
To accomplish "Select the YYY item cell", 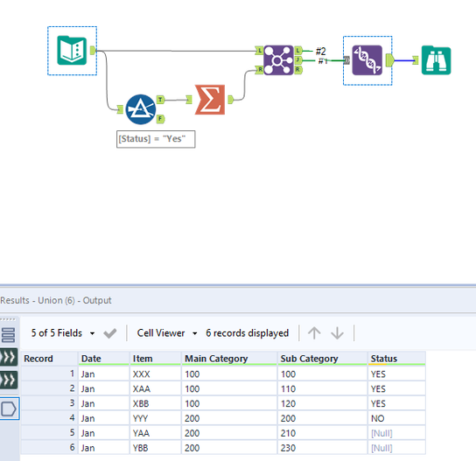I will pyautogui.click(x=156, y=418).
